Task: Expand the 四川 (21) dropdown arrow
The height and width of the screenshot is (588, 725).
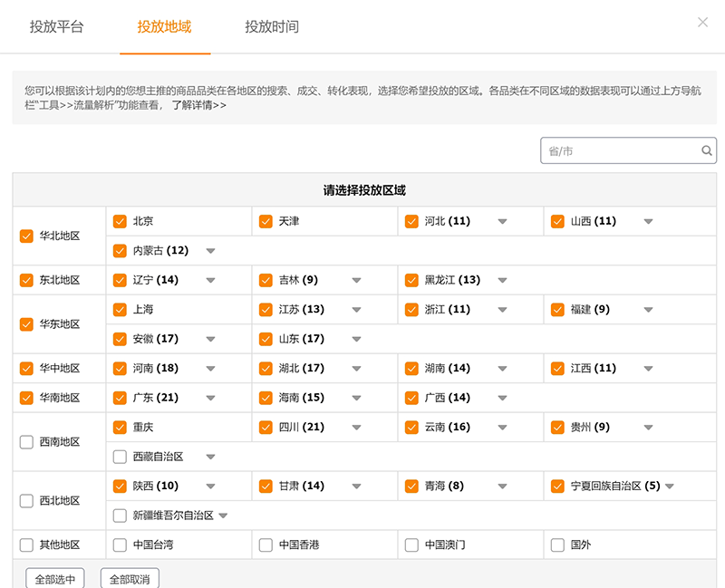Action: coord(356,428)
